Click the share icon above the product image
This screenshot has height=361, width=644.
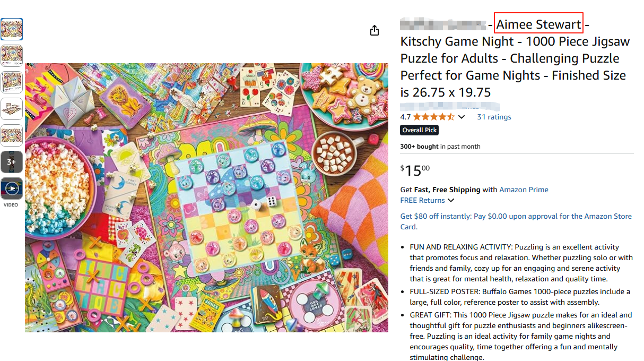pos(375,30)
